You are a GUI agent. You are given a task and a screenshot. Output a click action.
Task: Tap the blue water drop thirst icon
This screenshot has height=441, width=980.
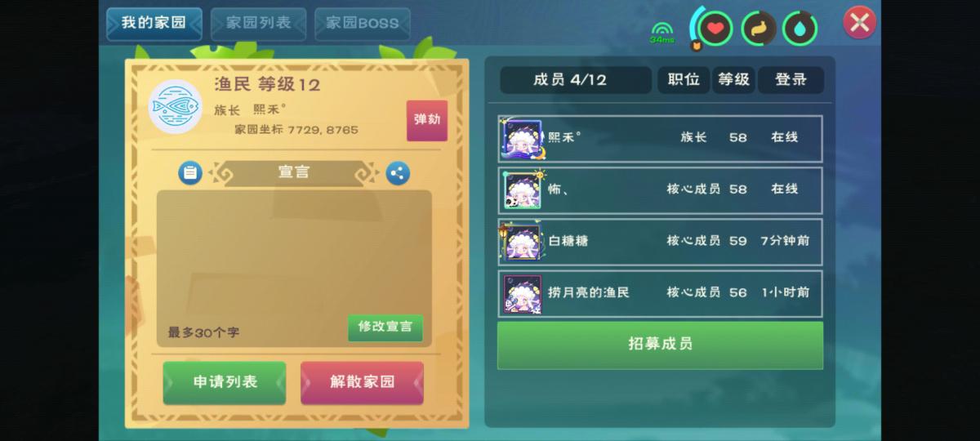800,29
